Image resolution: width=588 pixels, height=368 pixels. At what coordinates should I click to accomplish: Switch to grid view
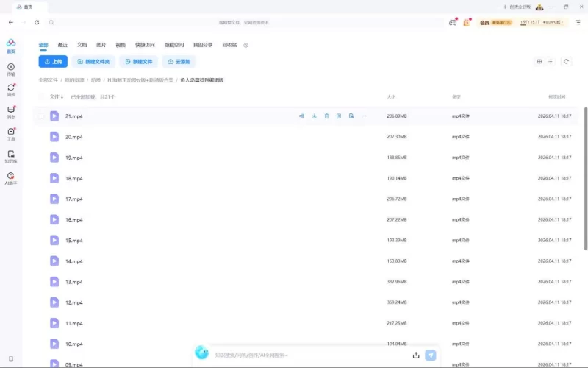(x=539, y=61)
